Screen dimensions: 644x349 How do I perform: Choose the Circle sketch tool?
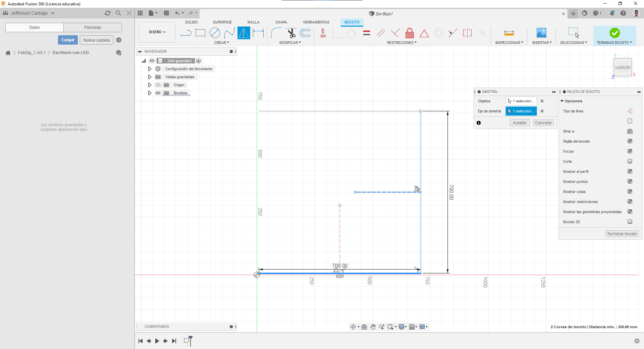point(215,33)
